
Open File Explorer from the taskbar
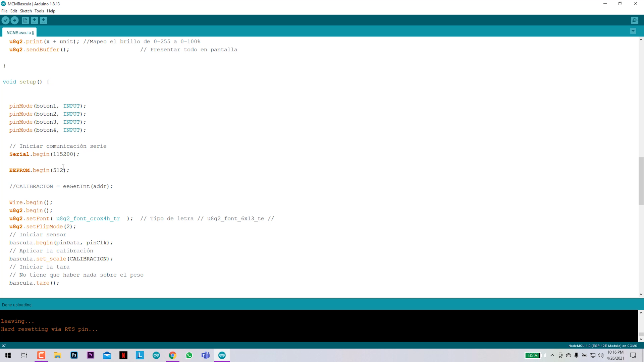(57, 355)
